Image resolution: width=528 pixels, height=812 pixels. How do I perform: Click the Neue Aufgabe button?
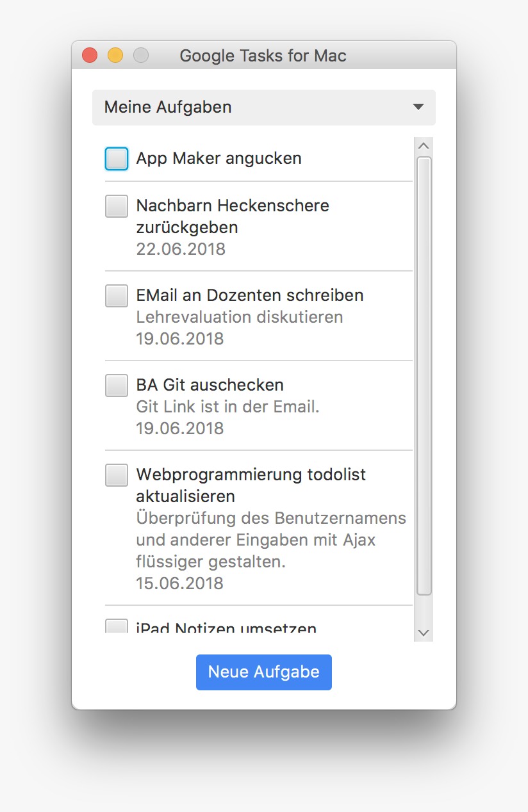coord(263,672)
